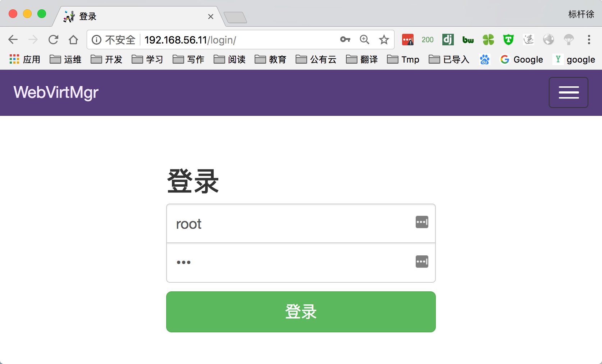
Task: Open the 应用 apps shortcut
Action: [25, 59]
